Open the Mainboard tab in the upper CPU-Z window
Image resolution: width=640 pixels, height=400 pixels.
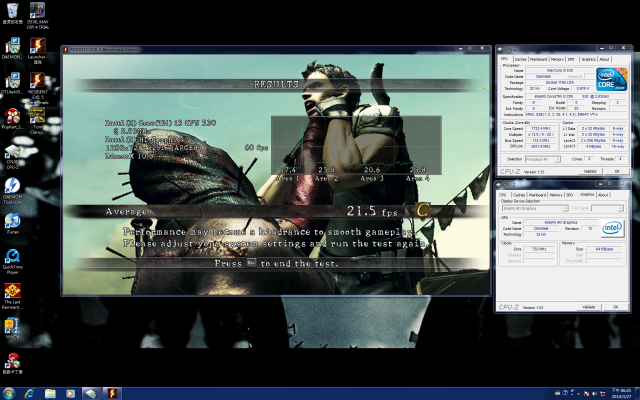[x=538, y=59]
